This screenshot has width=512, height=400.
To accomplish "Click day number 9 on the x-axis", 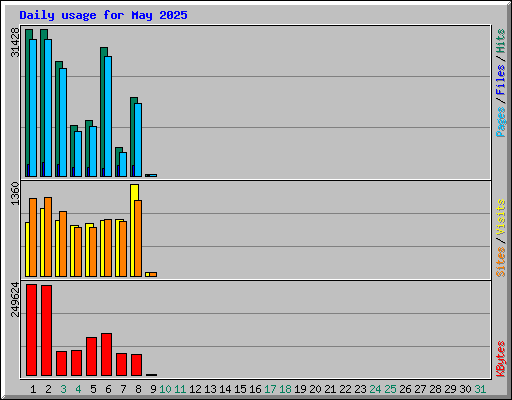I will point(153,389).
